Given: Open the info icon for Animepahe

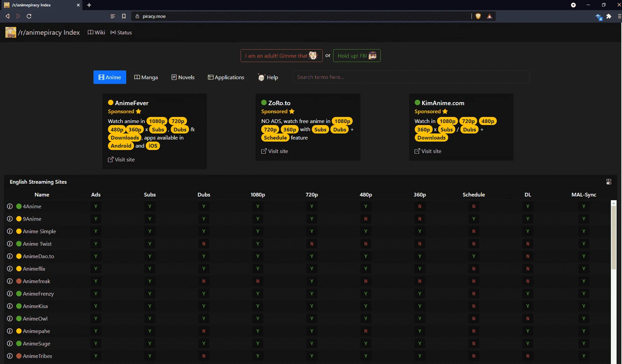Looking at the screenshot, I should tap(10, 331).
